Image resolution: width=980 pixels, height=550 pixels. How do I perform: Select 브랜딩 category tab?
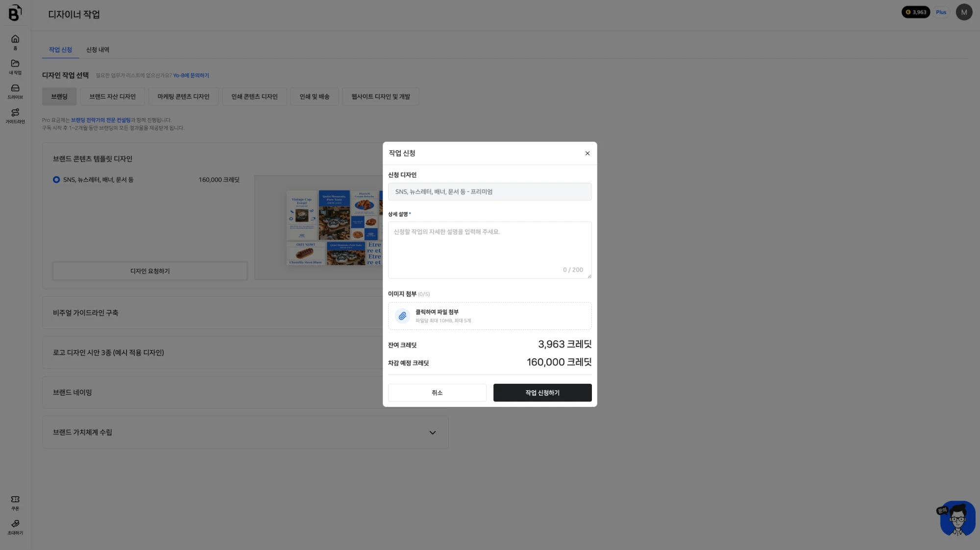[x=59, y=97]
